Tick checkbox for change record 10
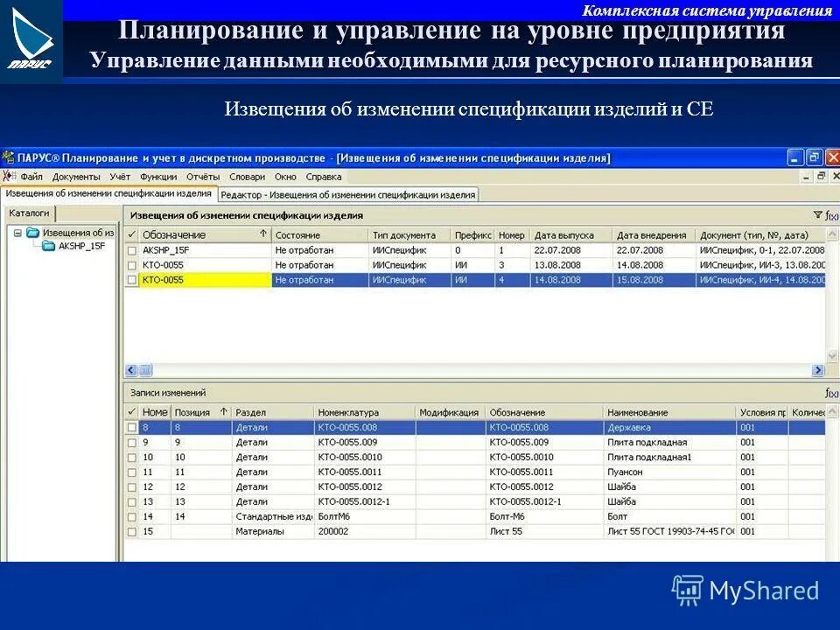The image size is (840, 630). [x=132, y=458]
